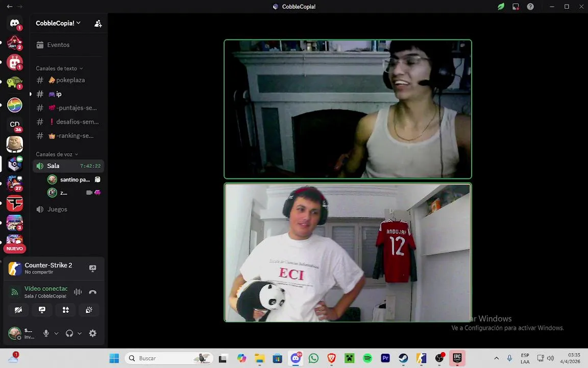
Task: Go back with the left arrow
Action: click(10, 6)
